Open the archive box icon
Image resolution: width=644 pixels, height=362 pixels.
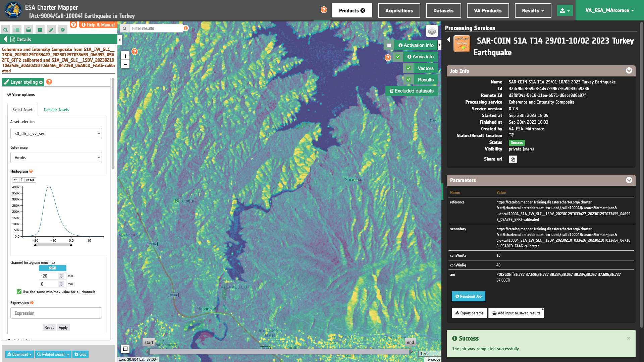pyautogui.click(x=40, y=30)
